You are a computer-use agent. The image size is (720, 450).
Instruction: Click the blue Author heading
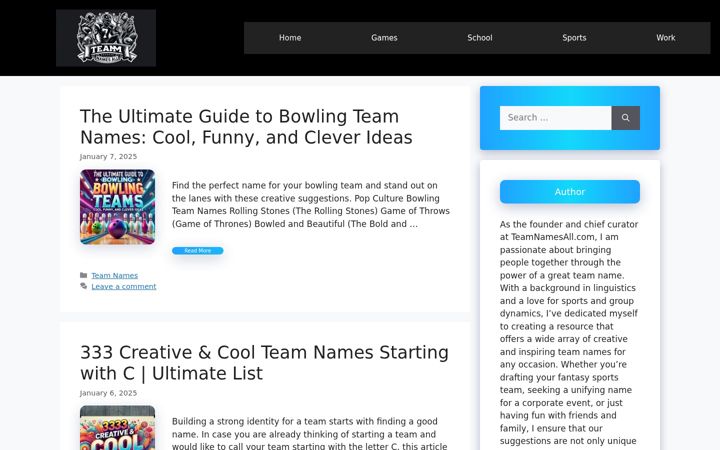[570, 191]
